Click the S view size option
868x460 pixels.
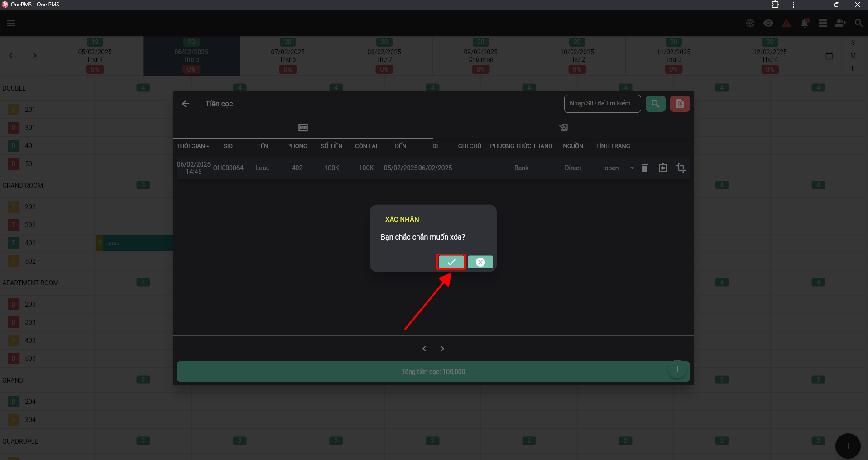[x=853, y=43]
